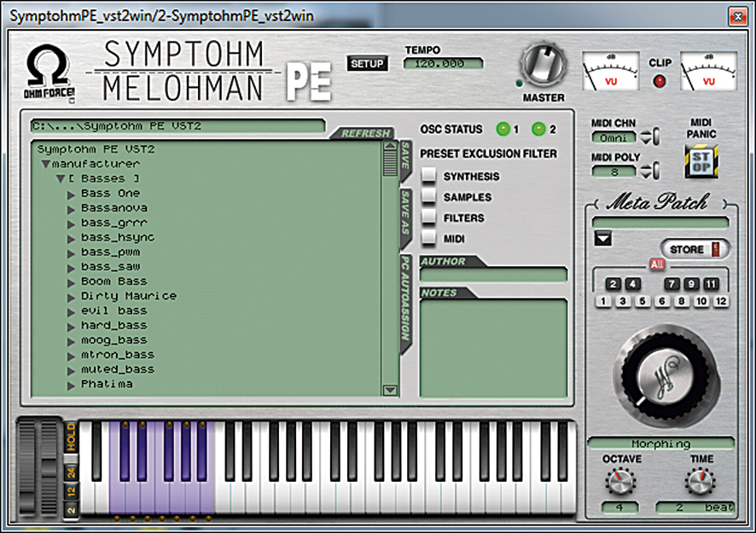Screen dimensions: 756x533
Task: Click the OCTAVE knob
Action: pos(620,482)
